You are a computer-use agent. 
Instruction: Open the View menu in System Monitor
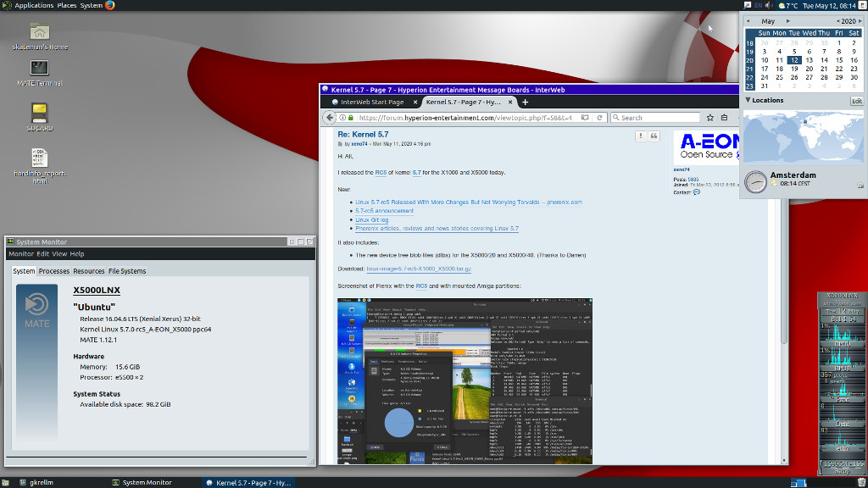pyautogui.click(x=59, y=254)
